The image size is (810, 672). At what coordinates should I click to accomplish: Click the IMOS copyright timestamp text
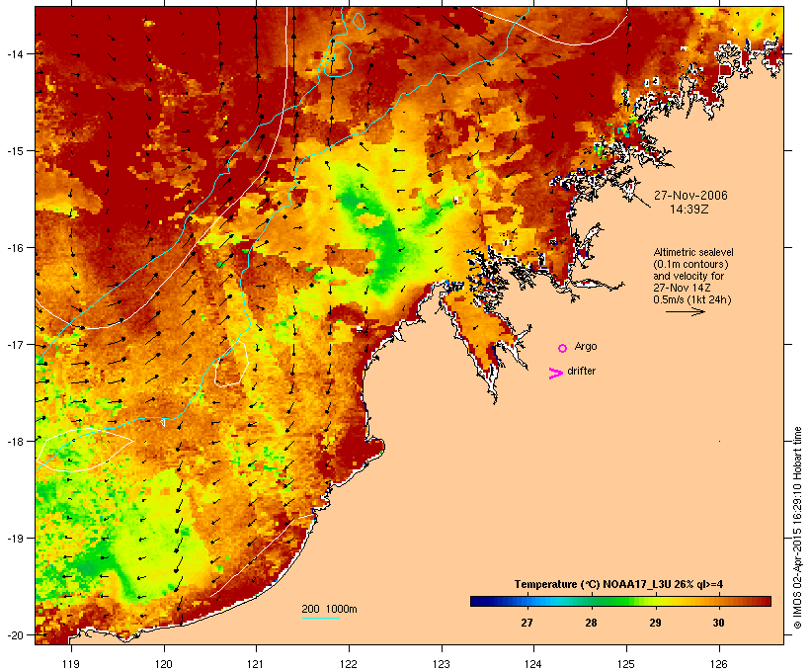tap(797, 528)
